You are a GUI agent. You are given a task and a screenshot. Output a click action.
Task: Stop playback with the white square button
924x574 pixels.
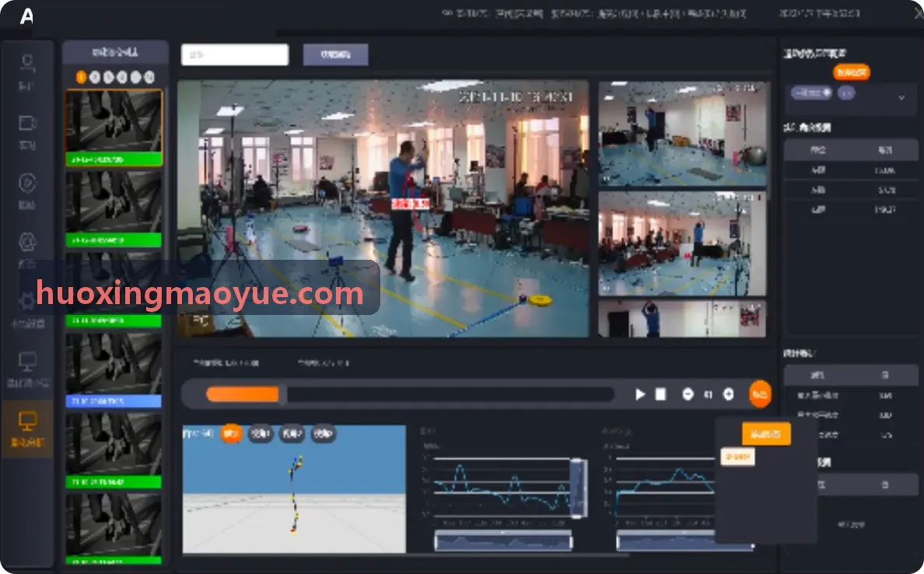click(x=660, y=394)
